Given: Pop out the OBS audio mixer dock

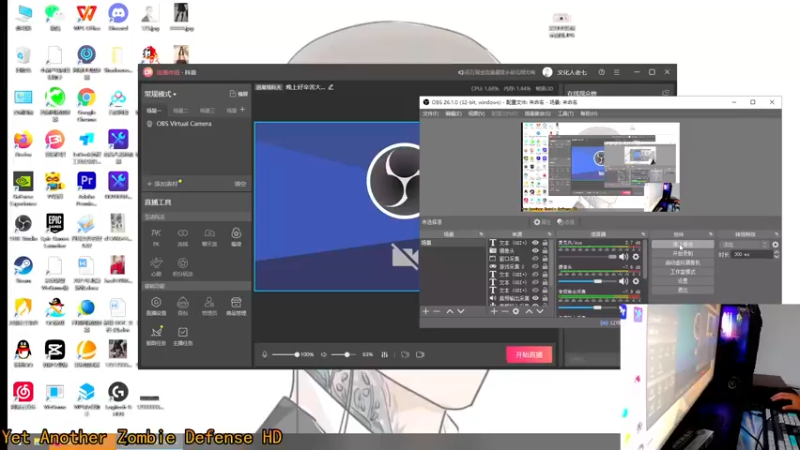Looking at the screenshot, I should point(643,234).
